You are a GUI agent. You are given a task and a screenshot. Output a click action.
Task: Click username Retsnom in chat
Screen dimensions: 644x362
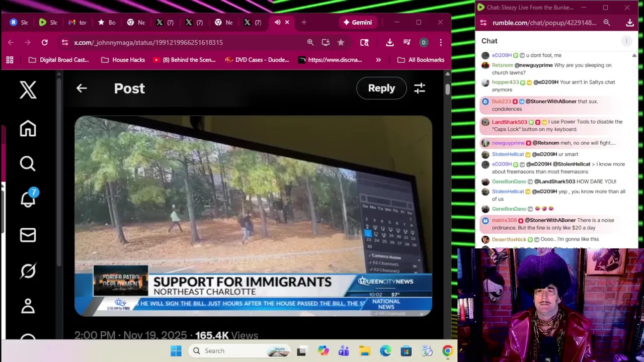[502, 65]
